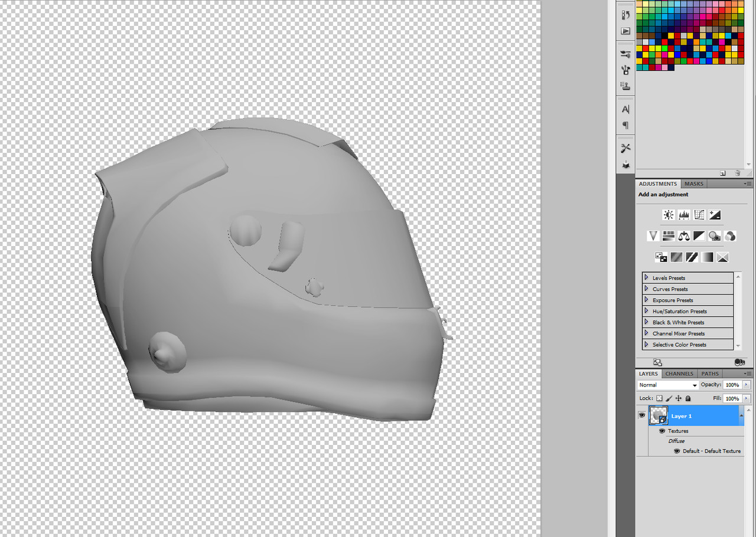Add a Curves adjustment

click(x=699, y=215)
